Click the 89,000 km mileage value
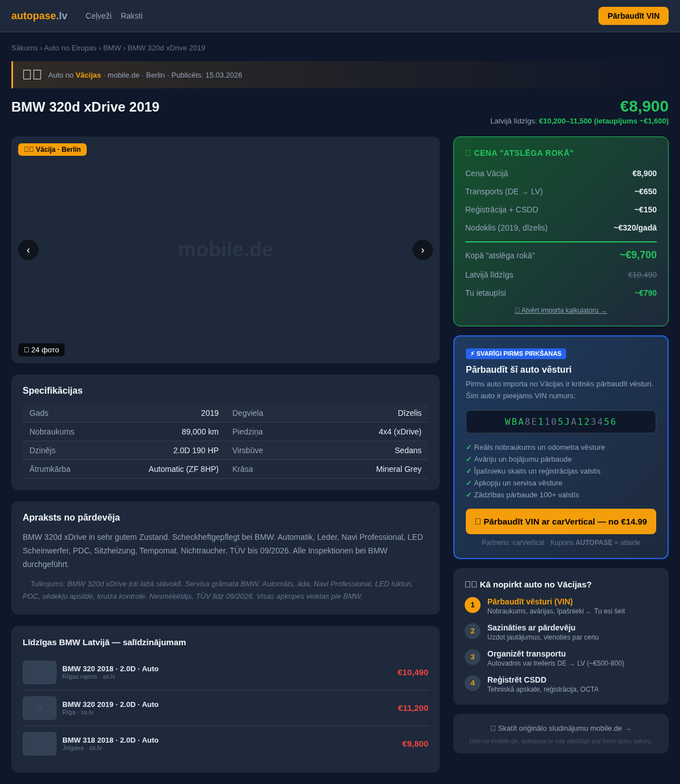This screenshot has width=680, height=784. (x=200, y=432)
